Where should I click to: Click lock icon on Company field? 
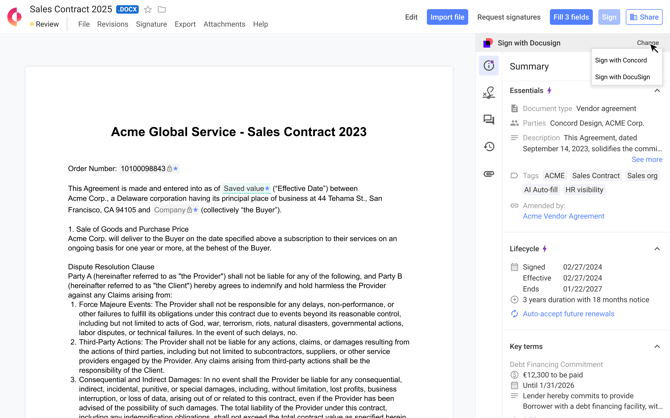coord(189,210)
